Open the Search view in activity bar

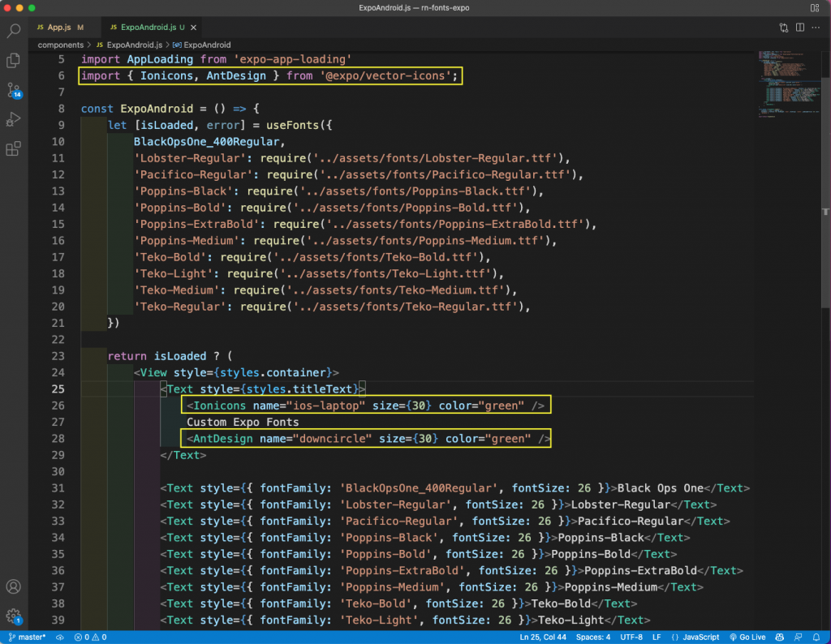[14, 32]
